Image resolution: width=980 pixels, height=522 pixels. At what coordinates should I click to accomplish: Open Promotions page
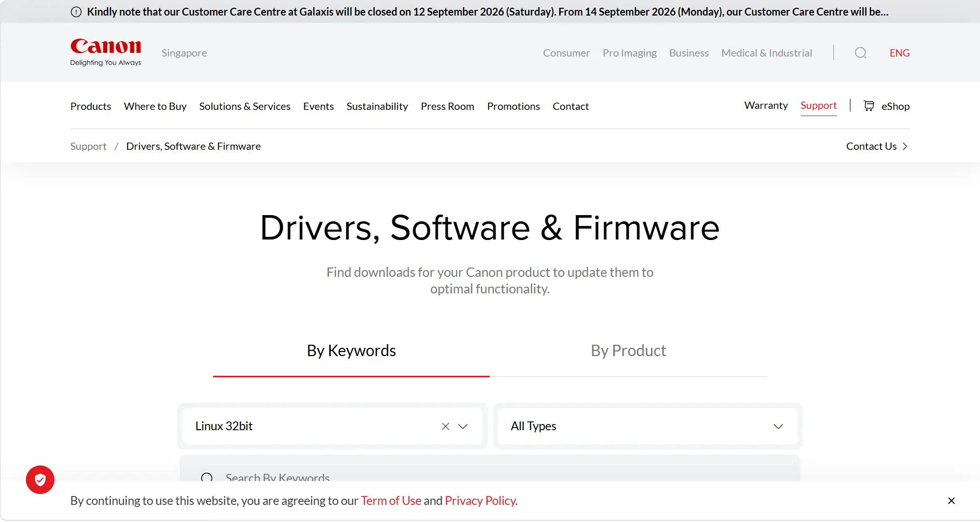(x=514, y=106)
